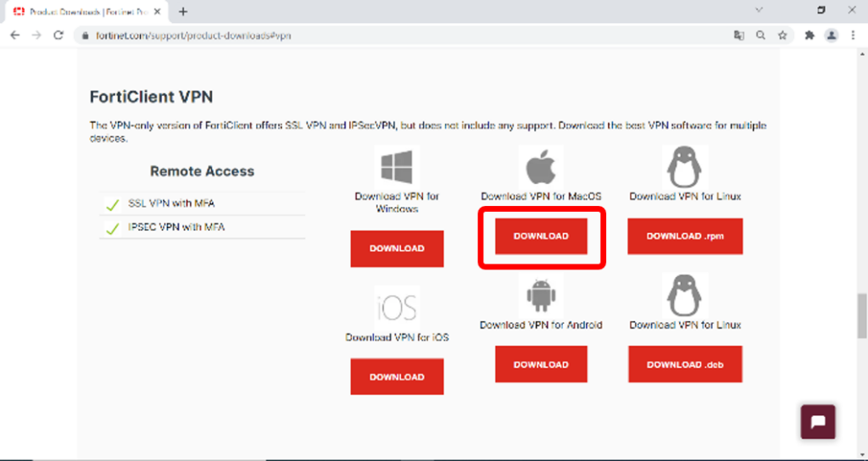Click the translate page icon
868x461 pixels.
(738, 36)
